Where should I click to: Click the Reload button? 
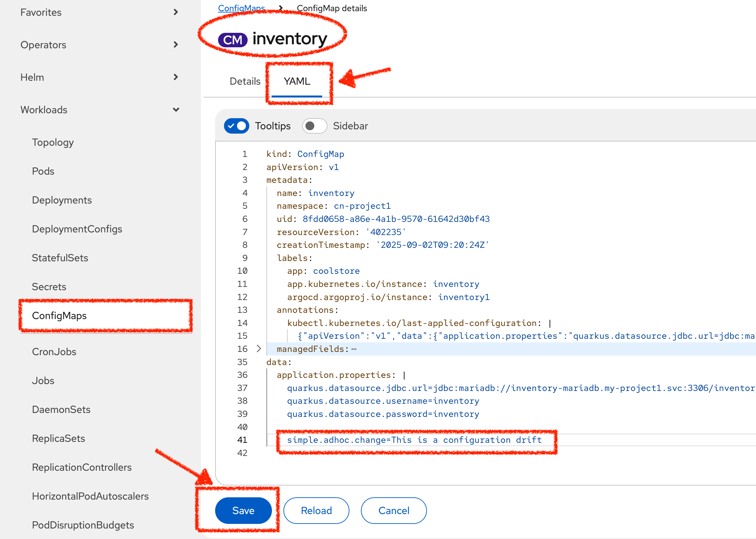click(x=316, y=510)
